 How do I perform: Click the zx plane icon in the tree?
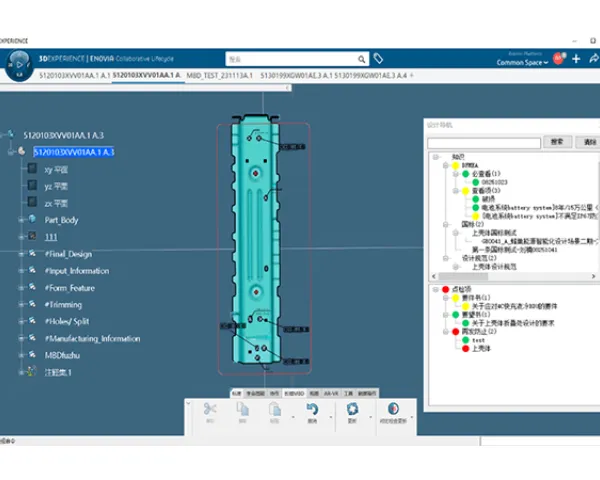(32, 202)
